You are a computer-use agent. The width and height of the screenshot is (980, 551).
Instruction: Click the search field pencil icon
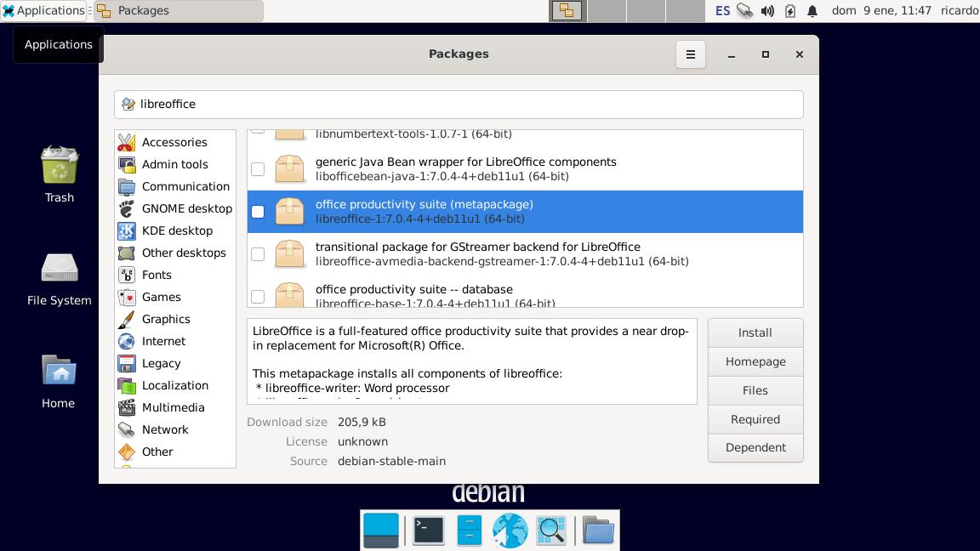click(128, 105)
